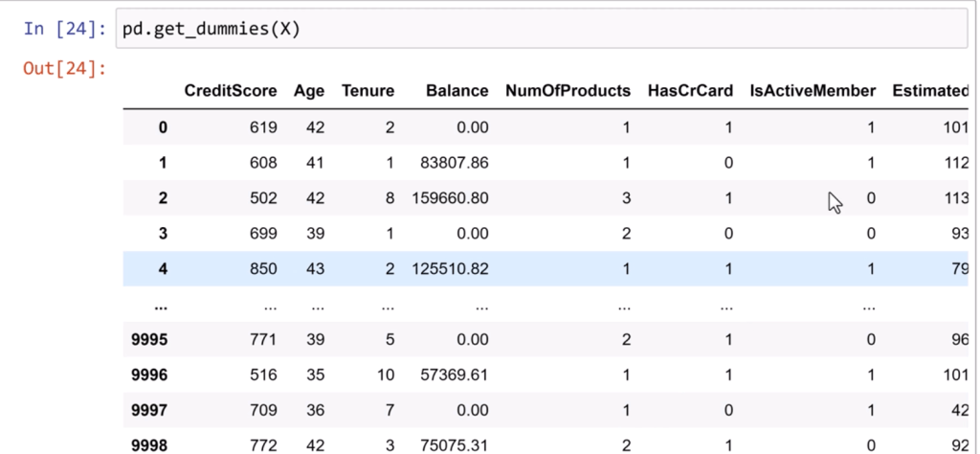980x454 pixels.
Task: Click the credit score value 850
Action: pyautogui.click(x=263, y=269)
